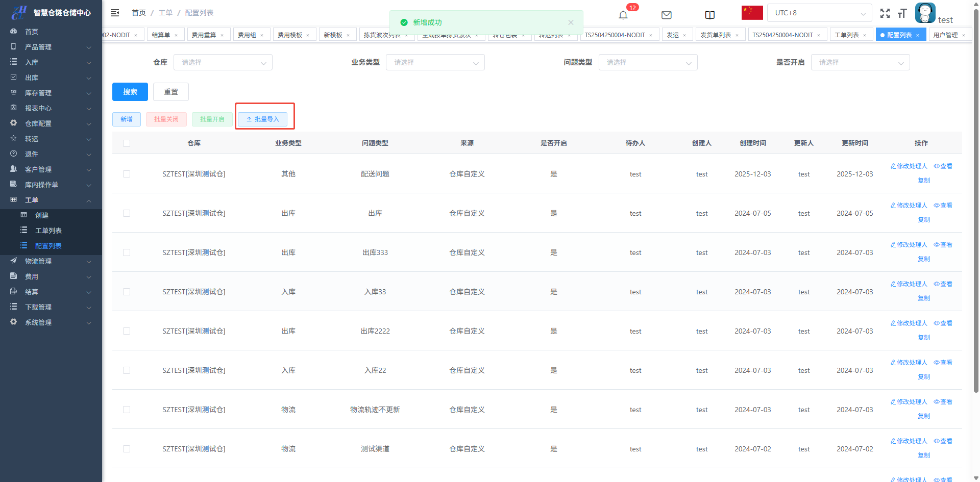The image size is (980, 482).
Task: Toggle fullscreen mode icon
Action: coord(885,13)
